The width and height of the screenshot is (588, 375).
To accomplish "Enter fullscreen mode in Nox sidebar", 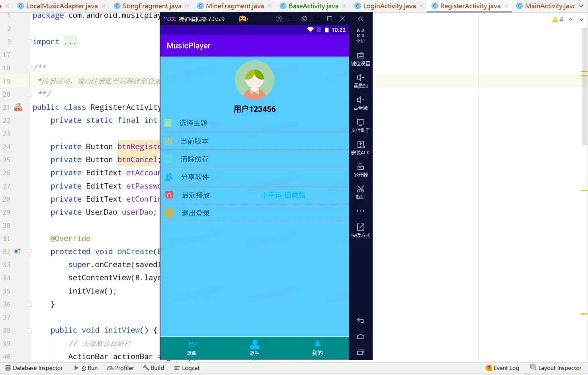I will click(x=361, y=36).
